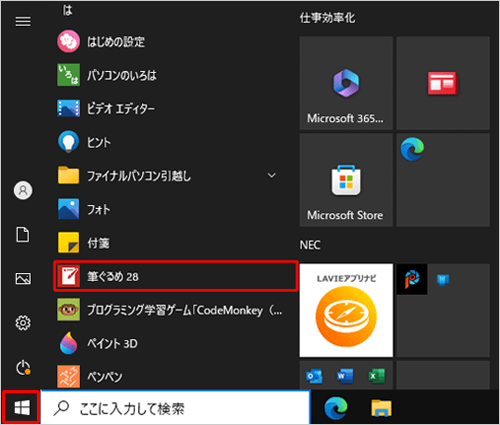
Task: Open the small blue tile beside PaintShop
Action: 443,280
